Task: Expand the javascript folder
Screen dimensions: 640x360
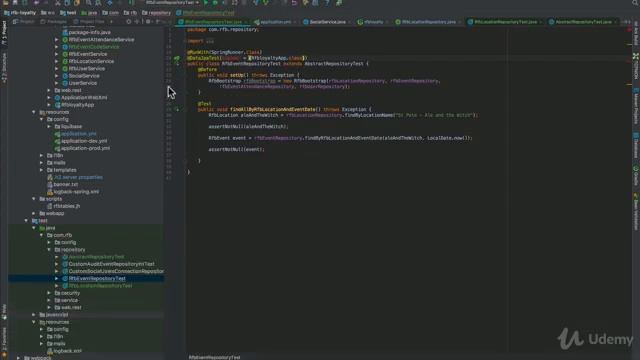Action: (x=34, y=315)
